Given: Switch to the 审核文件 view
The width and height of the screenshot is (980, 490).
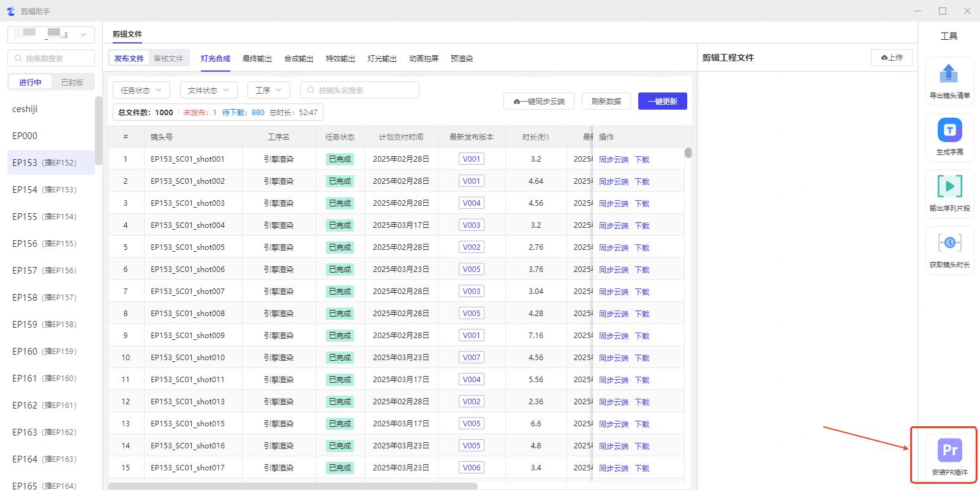Looking at the screenshot, I should coord(168,59).
